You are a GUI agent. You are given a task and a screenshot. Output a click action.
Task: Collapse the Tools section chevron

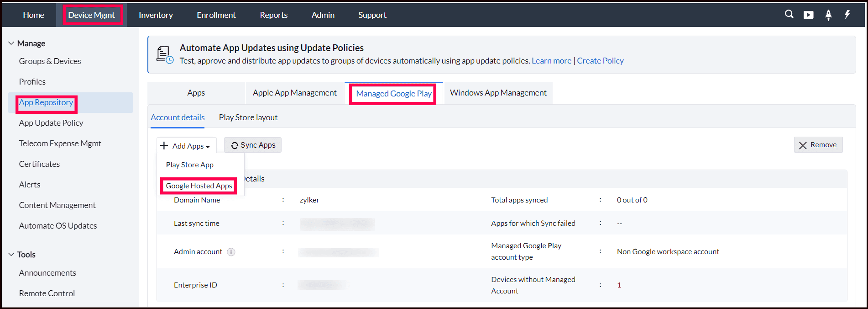click(x=11, y=255)
